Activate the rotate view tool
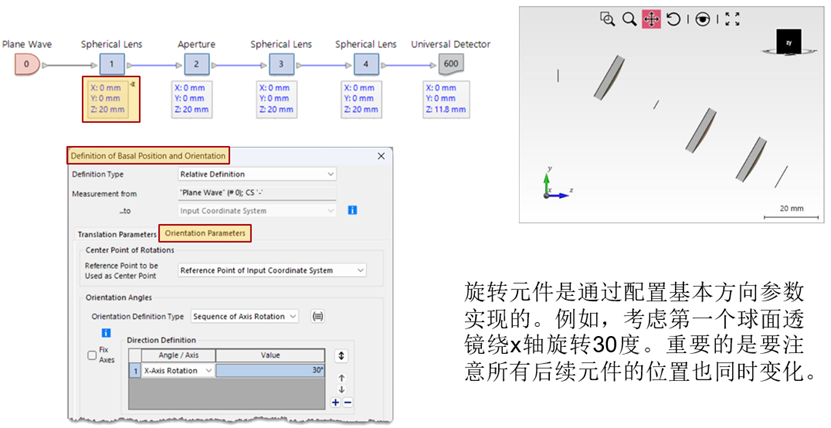Image resolution: width=831 pixels, height=428 pixels. (x=673, y=19)
